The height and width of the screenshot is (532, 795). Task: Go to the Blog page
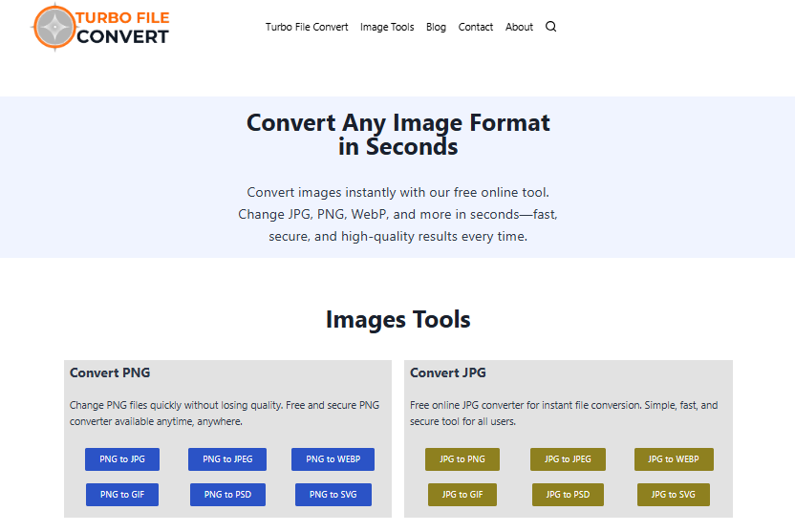pyautogui.click(x=436, y=27)
